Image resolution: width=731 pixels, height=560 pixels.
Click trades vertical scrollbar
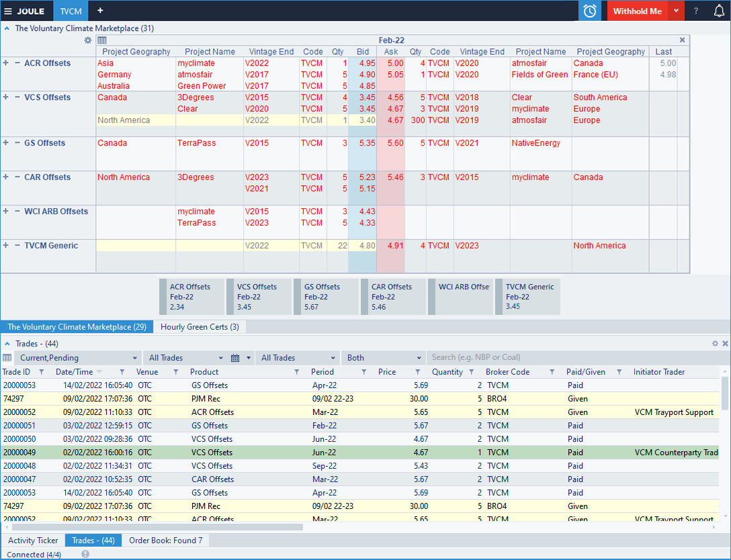point(724,393)
